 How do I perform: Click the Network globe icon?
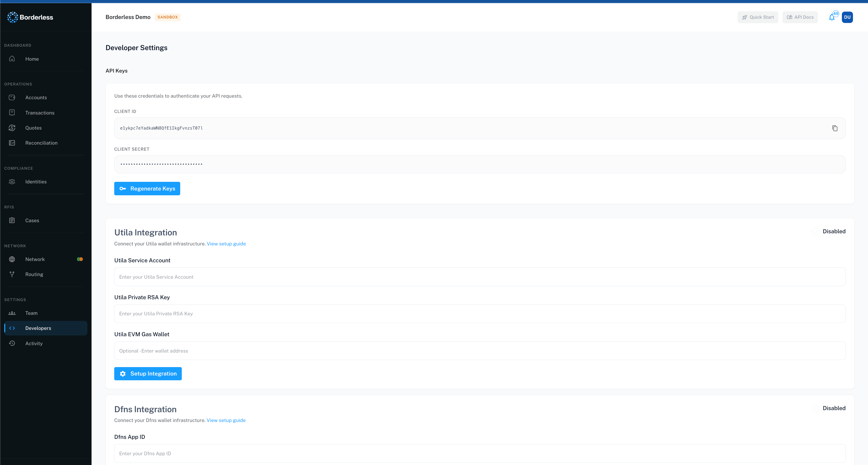(12, 259)
